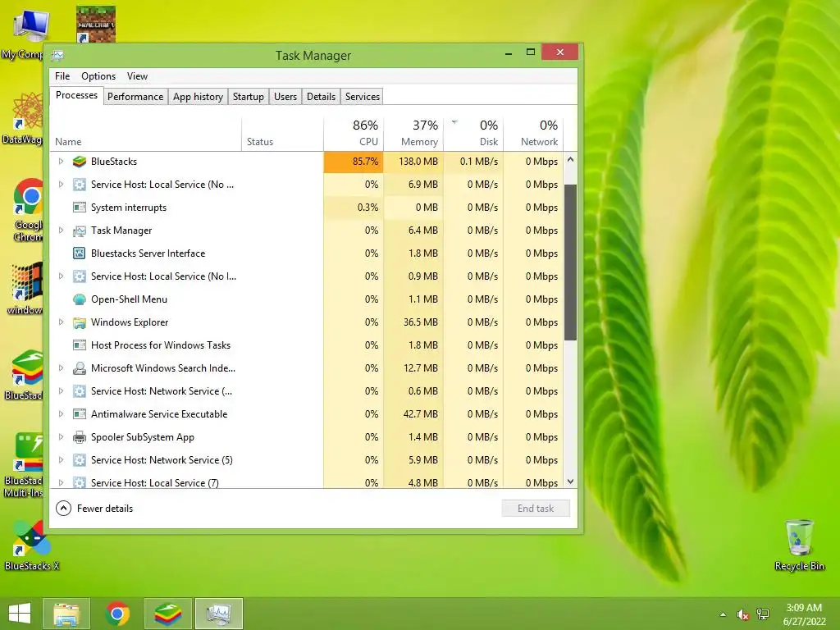840x630 pixels.
Task: Click the Open-Shell Menu shell icon
Action: click(80, 299)
